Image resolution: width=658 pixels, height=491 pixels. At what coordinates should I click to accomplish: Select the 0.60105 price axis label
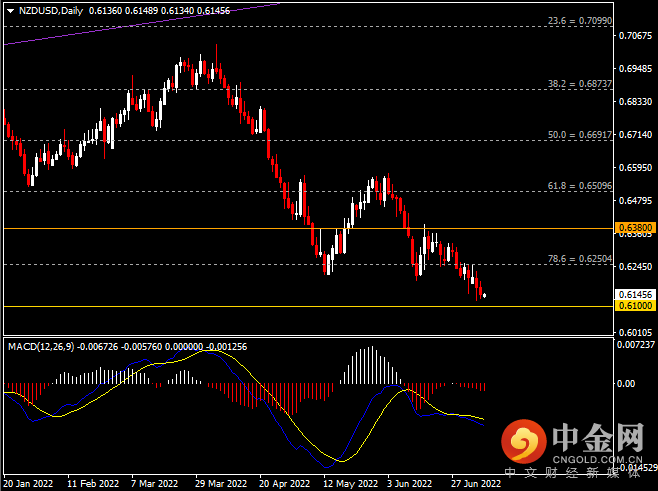click(x=636, y=332)
